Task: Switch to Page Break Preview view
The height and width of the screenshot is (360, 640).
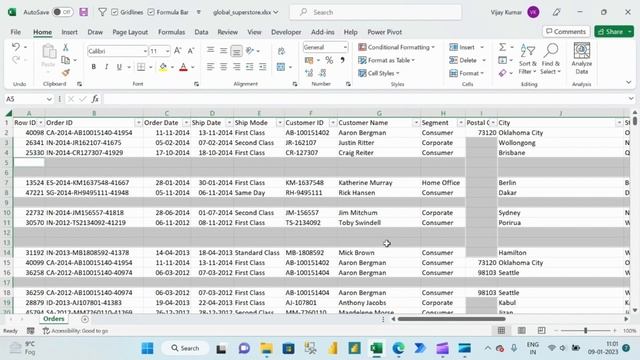Action: coord(541,330)
